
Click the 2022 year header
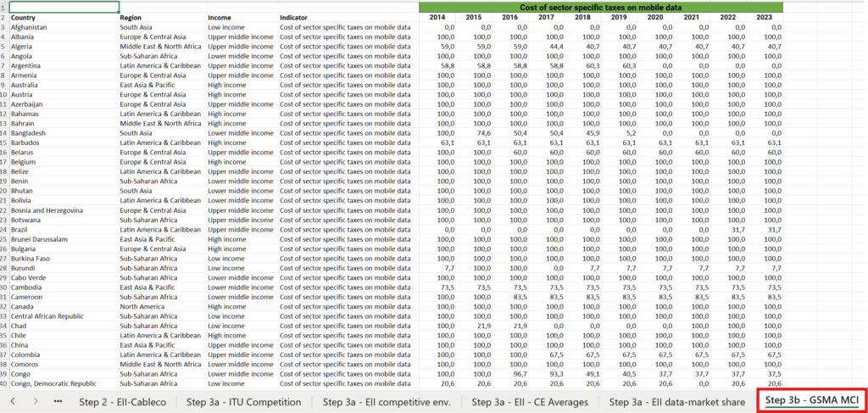(x=728, y=18)
